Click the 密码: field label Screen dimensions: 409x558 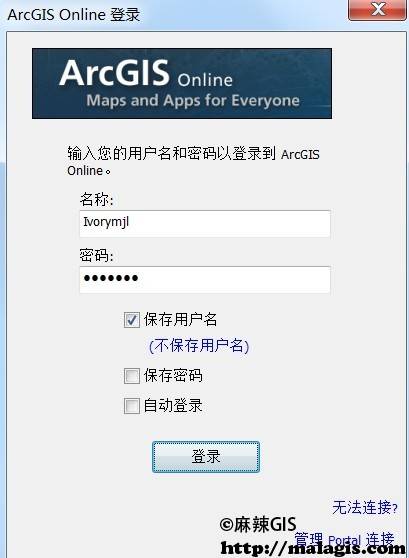pyautogui.click(x=96, y=255)
